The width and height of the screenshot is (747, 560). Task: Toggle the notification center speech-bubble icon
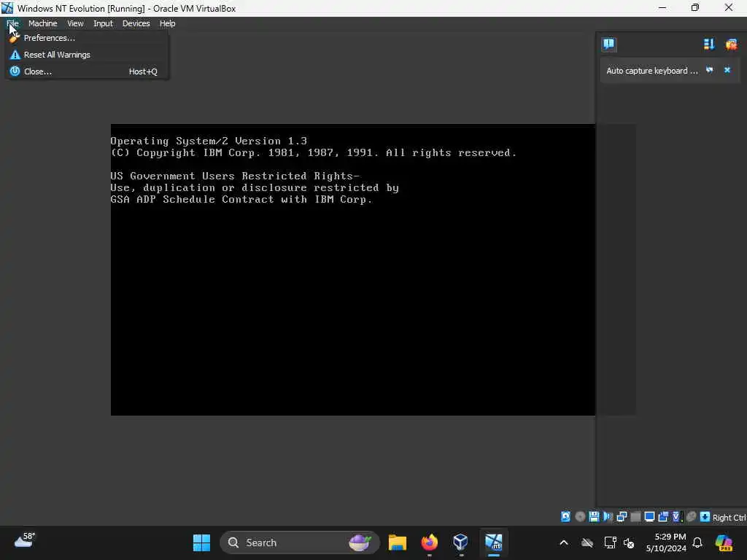(608, 44)
